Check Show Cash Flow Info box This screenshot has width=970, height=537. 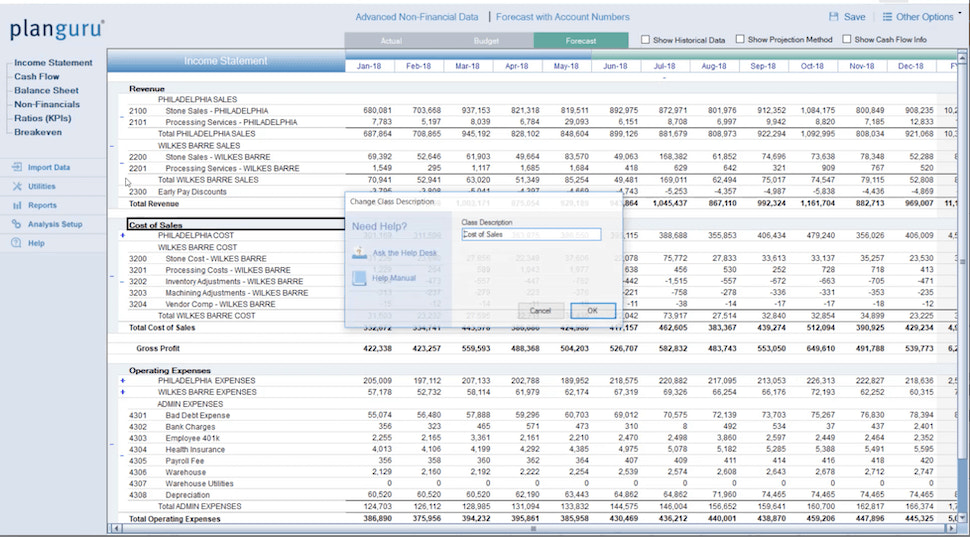click(x=846, y=40)
